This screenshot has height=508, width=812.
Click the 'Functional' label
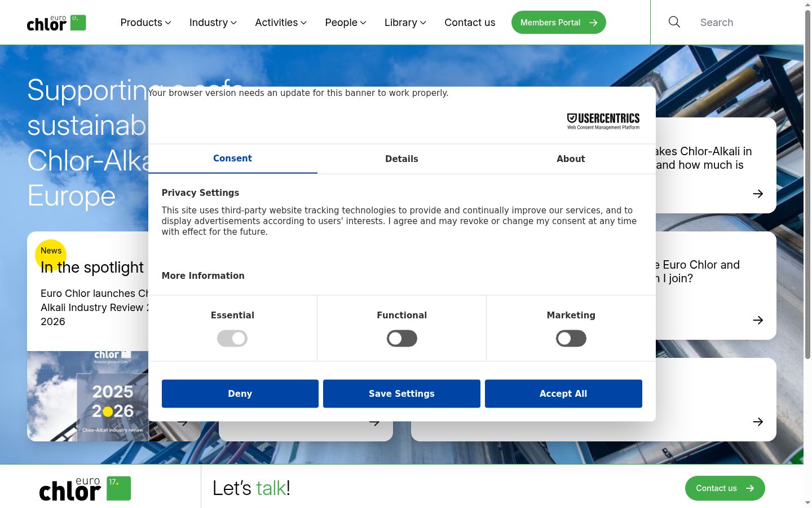402,315
